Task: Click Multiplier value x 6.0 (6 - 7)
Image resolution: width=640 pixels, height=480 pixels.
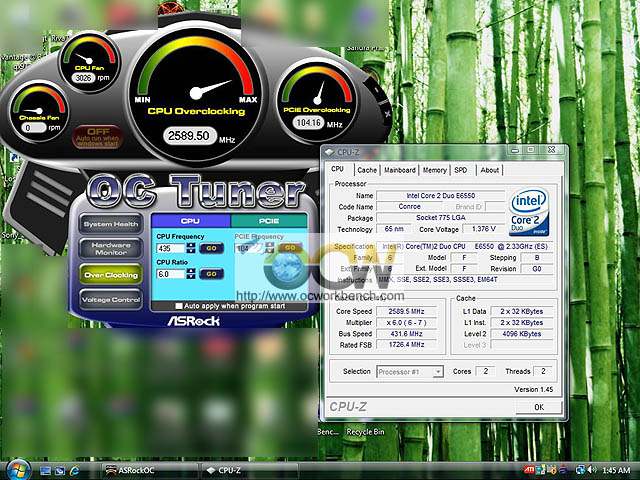Action: pyautogui.click(x=406, y=322)
